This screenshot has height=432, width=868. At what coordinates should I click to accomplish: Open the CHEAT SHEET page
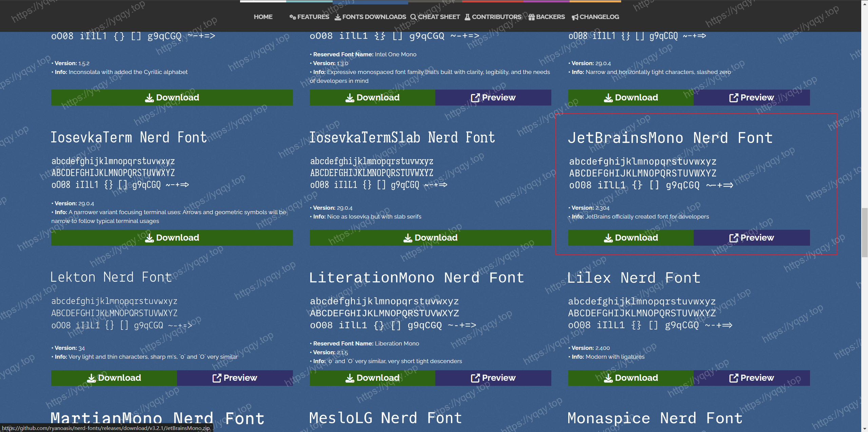click(x=435, y=17)
